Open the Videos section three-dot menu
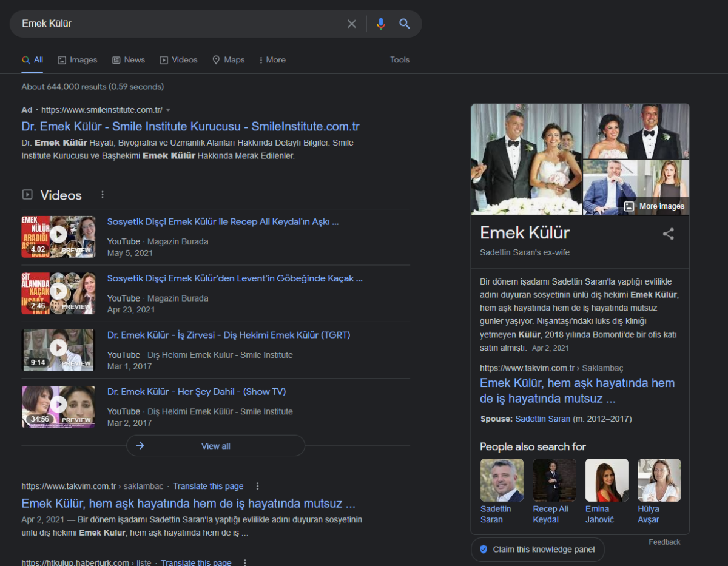 click(103, 195)
